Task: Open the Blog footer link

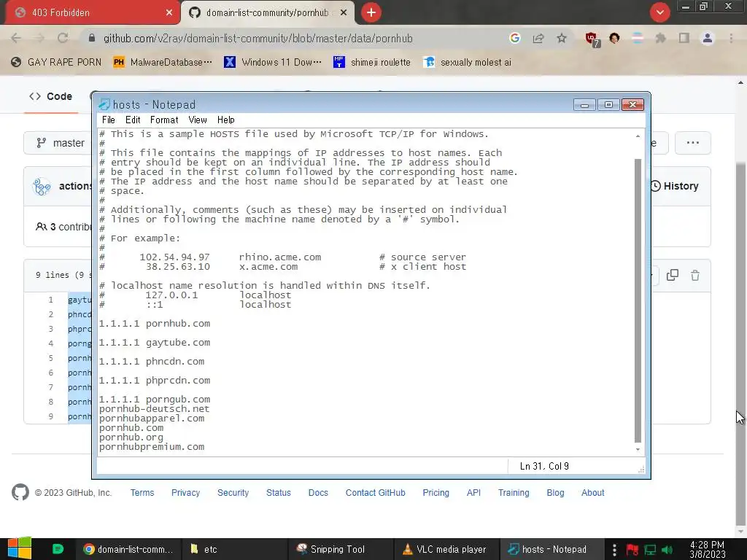Action: point(555,493)
